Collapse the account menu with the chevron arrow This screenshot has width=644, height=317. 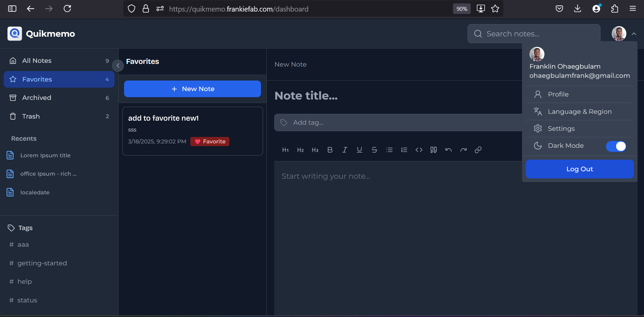[x=633, y=34]
